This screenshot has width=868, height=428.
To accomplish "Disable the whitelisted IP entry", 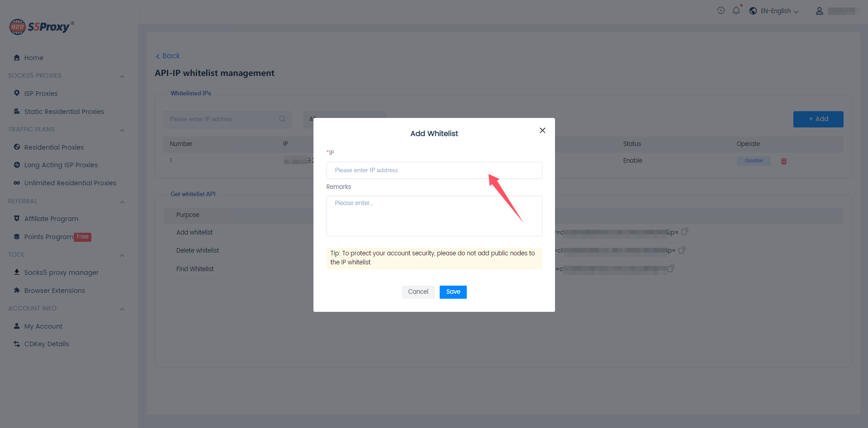I will click(x=753, y=161).
